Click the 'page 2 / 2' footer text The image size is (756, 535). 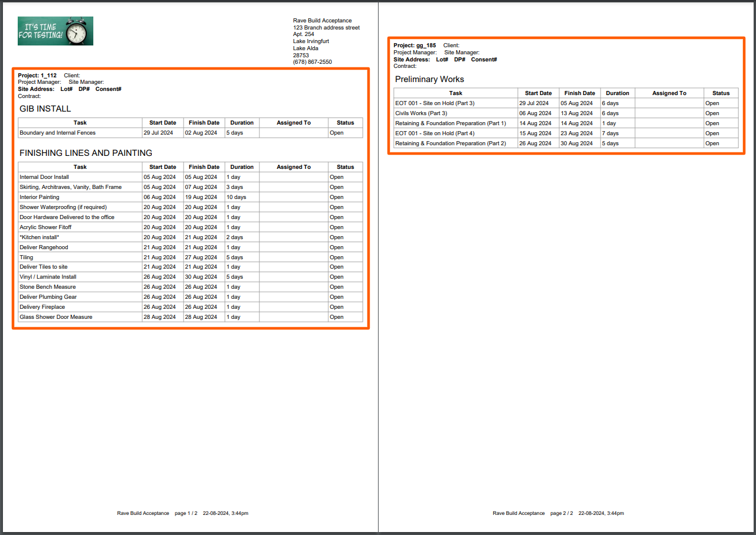click(562, 513)
